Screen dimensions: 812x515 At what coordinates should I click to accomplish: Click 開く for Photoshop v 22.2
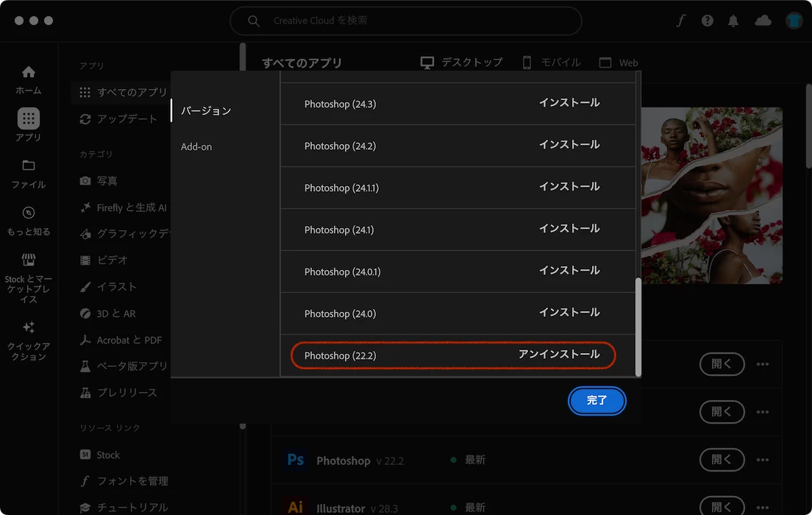(x=722, y=460)
